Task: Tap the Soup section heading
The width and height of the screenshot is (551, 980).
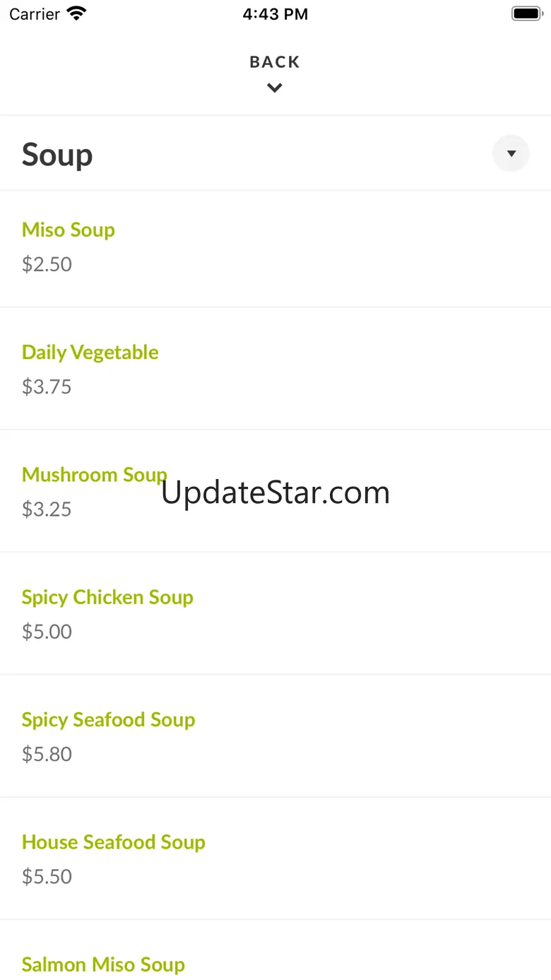Action: [57, 155]
